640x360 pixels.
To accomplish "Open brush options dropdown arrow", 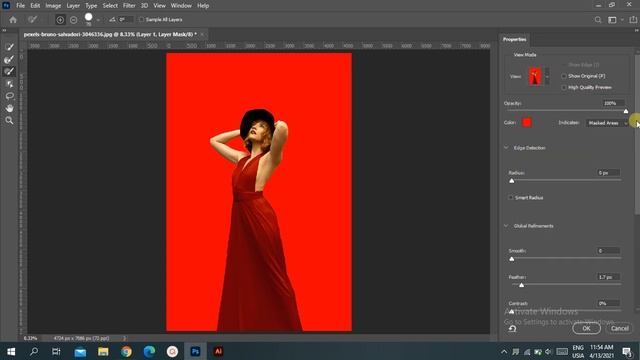I will 98,20.
